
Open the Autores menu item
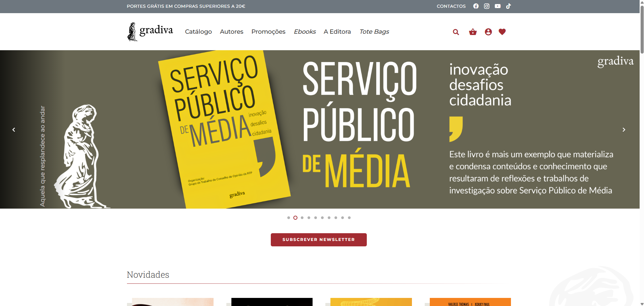(231, 32)
